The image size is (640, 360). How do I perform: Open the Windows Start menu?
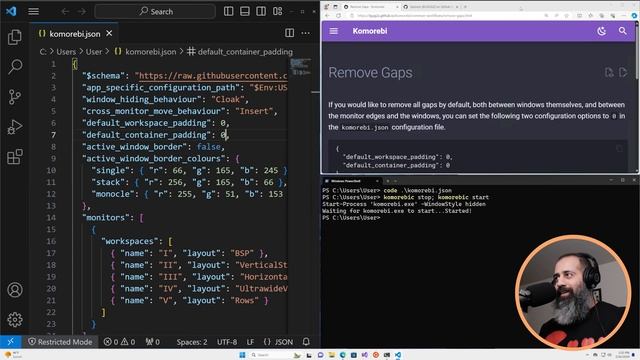click(242, 355)
